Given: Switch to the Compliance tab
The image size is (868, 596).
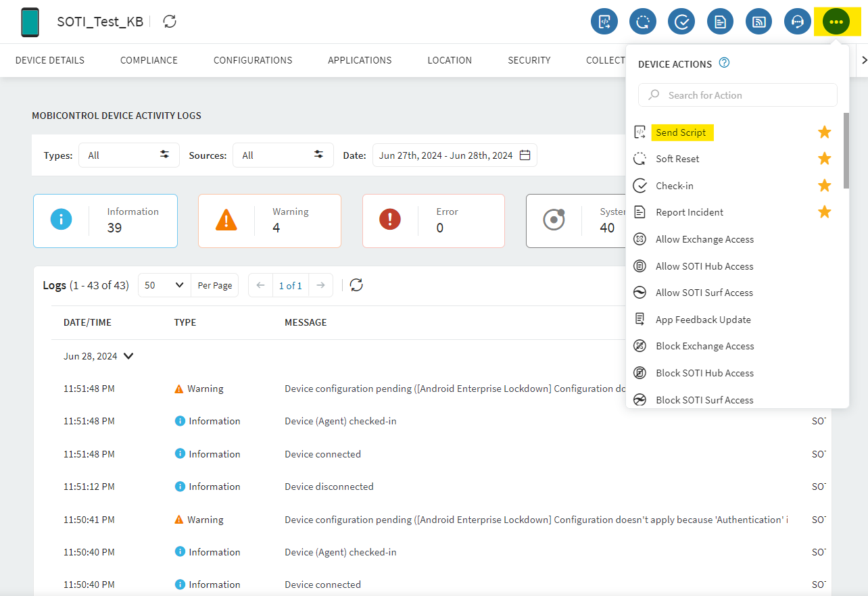Looking at the screenshot, I should coord(149,60).
